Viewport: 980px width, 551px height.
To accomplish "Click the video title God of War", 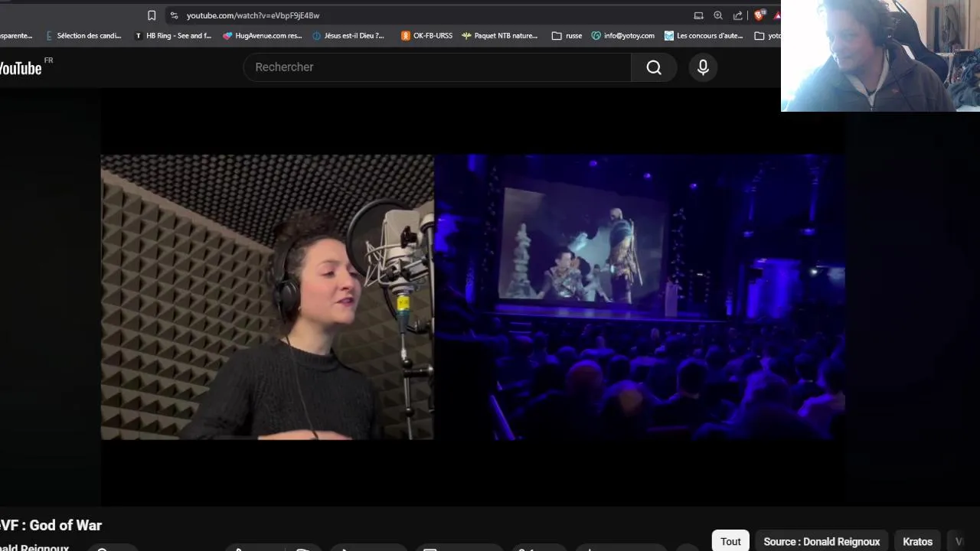I will [51, 525].
